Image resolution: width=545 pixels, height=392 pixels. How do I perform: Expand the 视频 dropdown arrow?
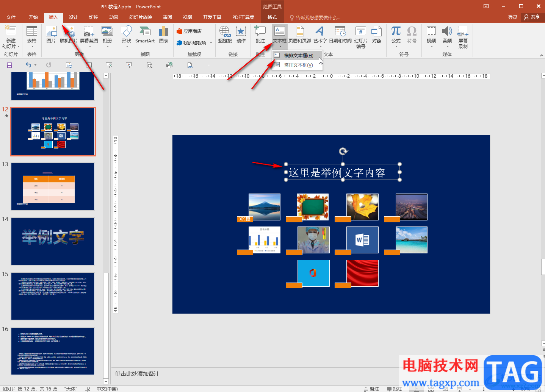431,47
